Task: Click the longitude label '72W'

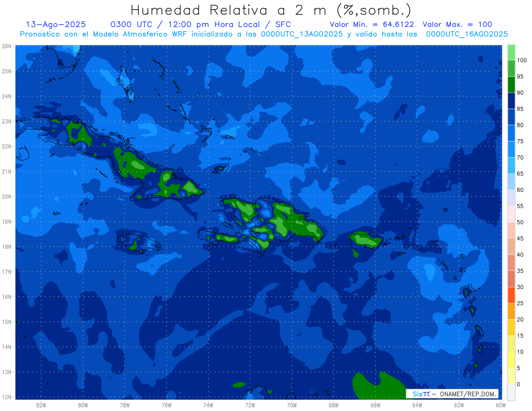Action: (250, 405)
